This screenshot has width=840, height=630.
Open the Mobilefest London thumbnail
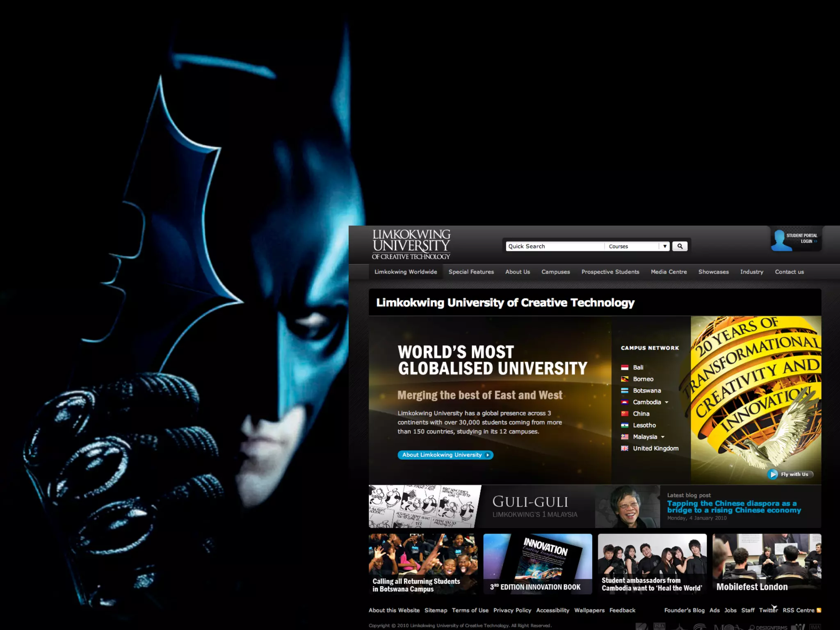coord(766,564)
